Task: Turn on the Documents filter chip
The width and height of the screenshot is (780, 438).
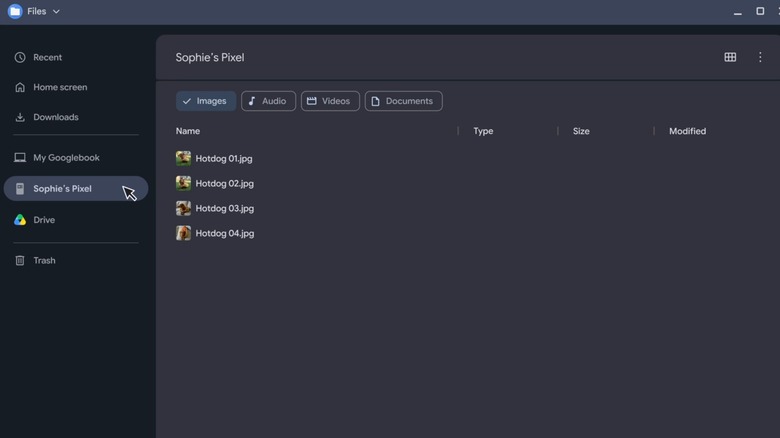Action: click(x=403, y=101)
